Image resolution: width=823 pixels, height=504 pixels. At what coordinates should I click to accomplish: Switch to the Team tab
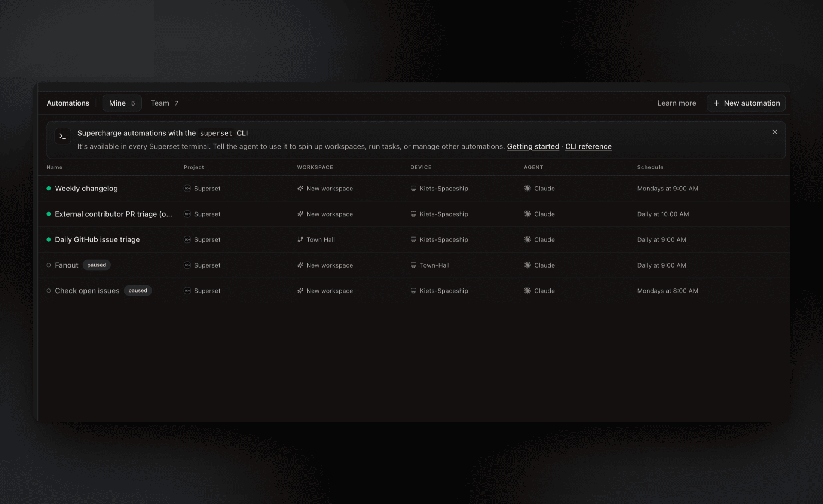click(165, 103)
